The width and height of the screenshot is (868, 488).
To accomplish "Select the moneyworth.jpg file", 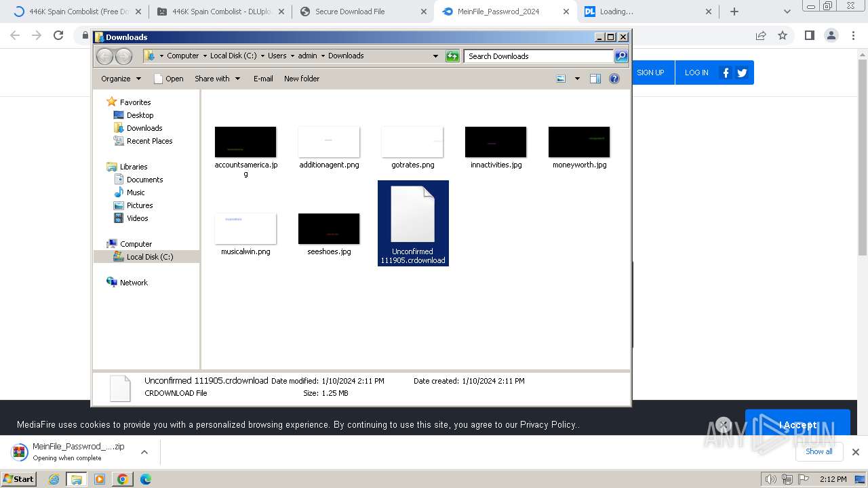I will click(x=579, y=148).
